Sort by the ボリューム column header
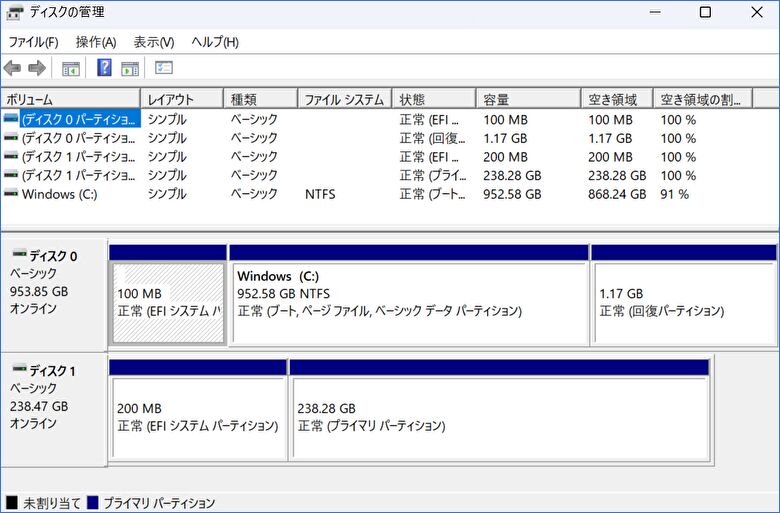 [x=70, y=99]
